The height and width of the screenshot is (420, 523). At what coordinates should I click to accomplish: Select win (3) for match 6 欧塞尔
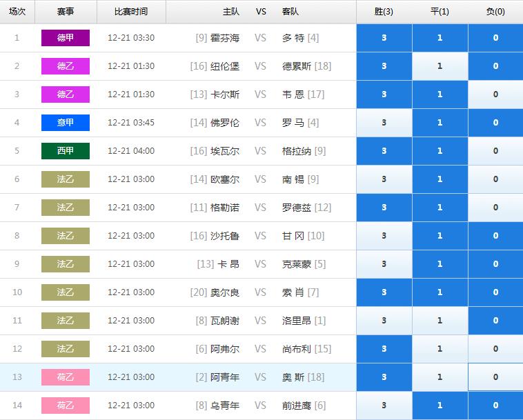pyautogui.click(x=384, y=179)
